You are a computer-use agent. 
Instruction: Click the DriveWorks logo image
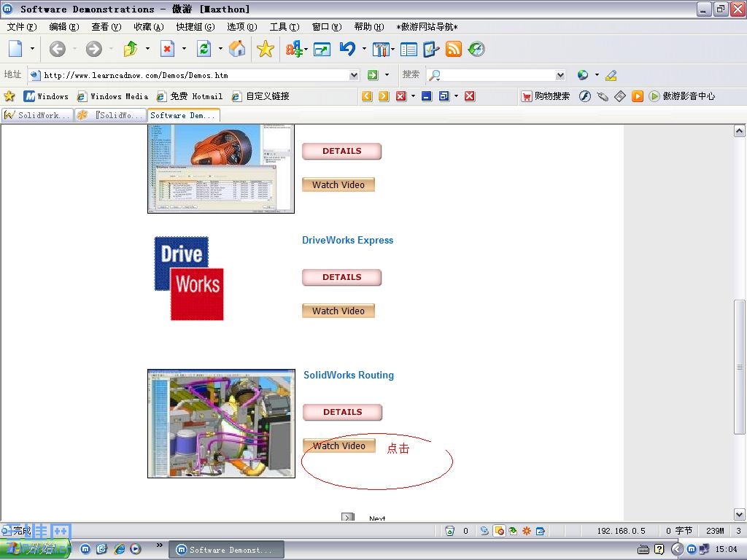point(189,278)
